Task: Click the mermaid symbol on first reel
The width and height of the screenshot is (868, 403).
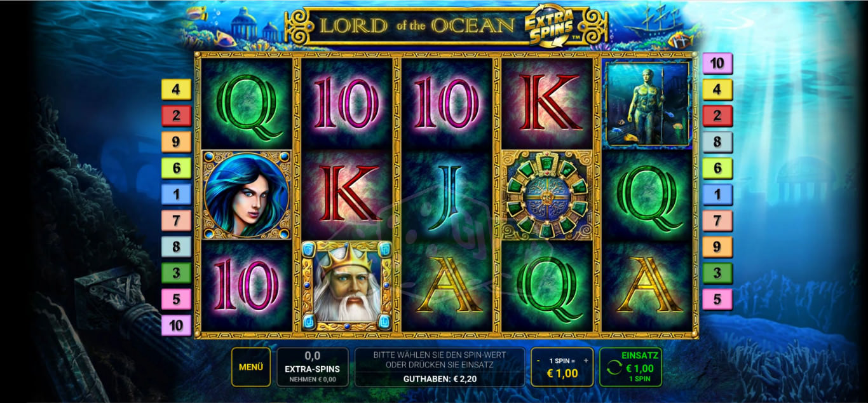Action: click(x=247, y=195)
